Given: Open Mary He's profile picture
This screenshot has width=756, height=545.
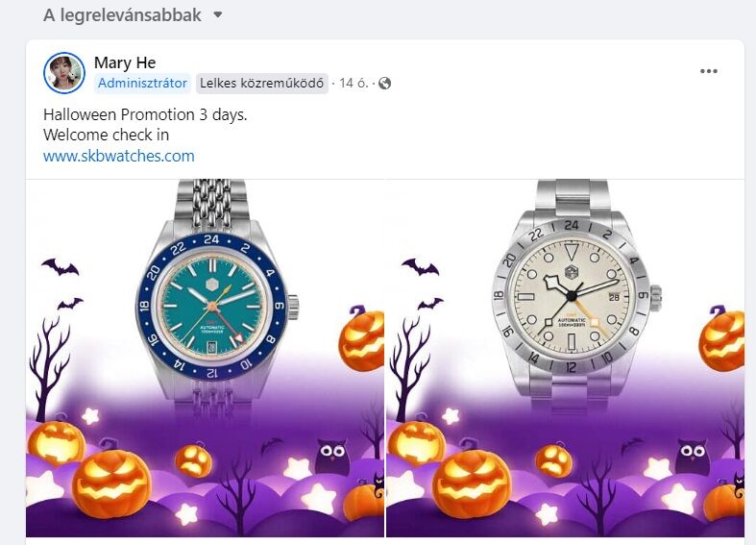Looking at the screenshot, I should tap(64, 73).
